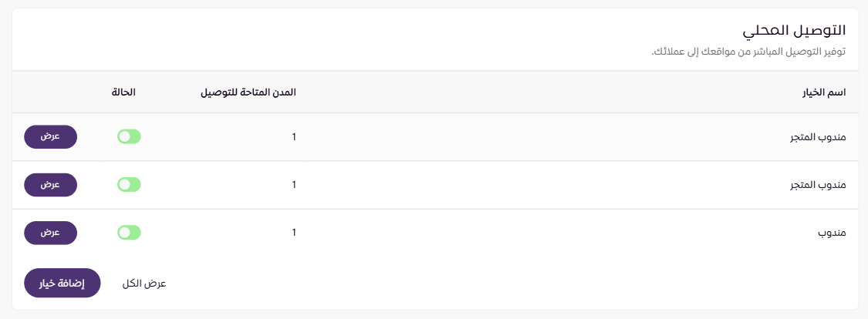The image size is (868, 319).
Task: Disable the status switch for مندوب row
Action: 129,232
